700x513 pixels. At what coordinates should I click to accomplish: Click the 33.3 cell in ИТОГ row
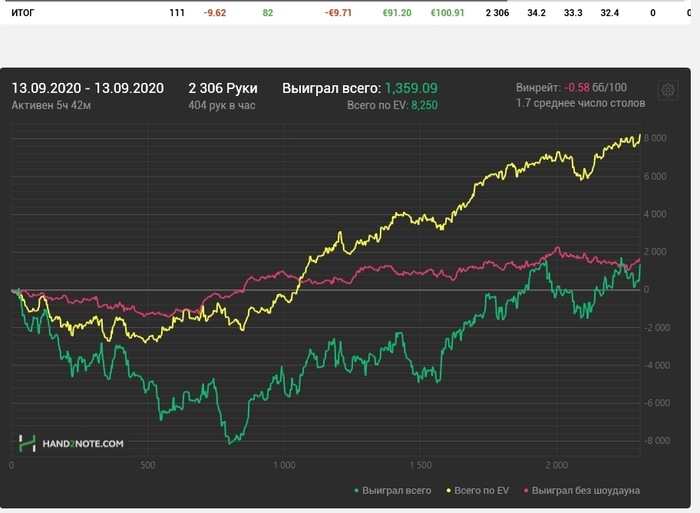point(573,13)
